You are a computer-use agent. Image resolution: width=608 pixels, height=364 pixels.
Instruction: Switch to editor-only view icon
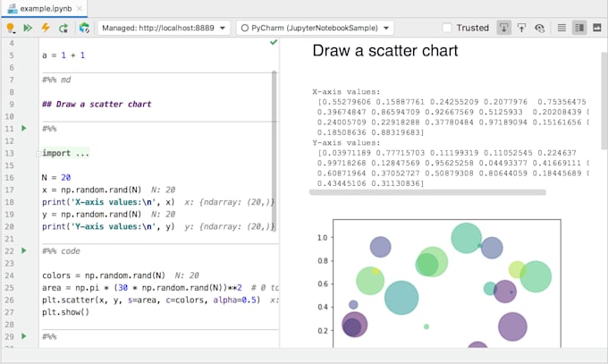point(562,28)
